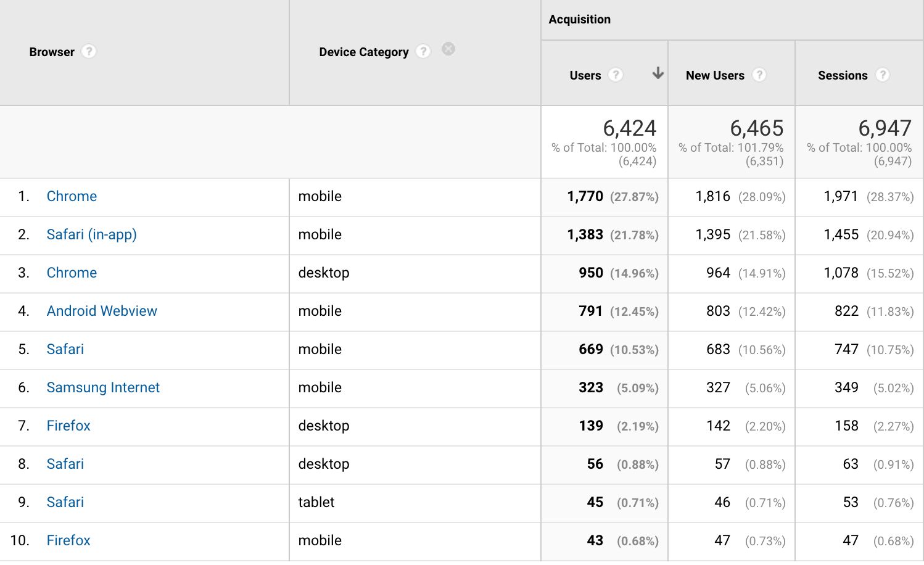Click New Users value 683
Image resolution: width=924 pixels, height=565 pixels.
tap(718, 349)
